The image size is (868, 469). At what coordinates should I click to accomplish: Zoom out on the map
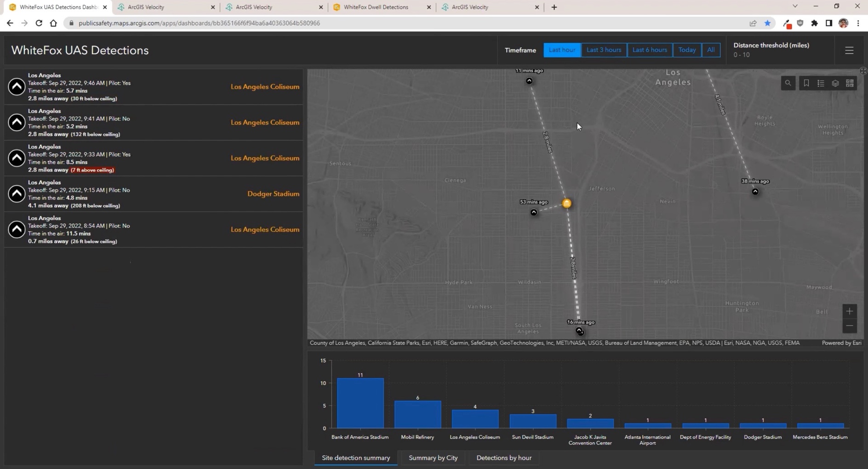[x=849, y=326]
